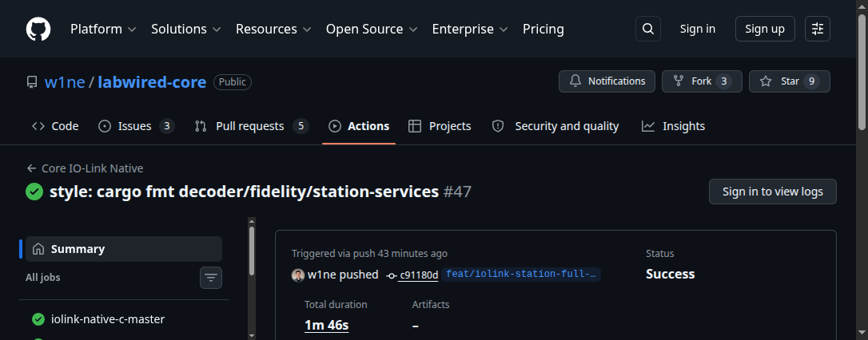868x340 pixels.
Task: Click the sidebar scroll down arrow
Action: point(252,335)
